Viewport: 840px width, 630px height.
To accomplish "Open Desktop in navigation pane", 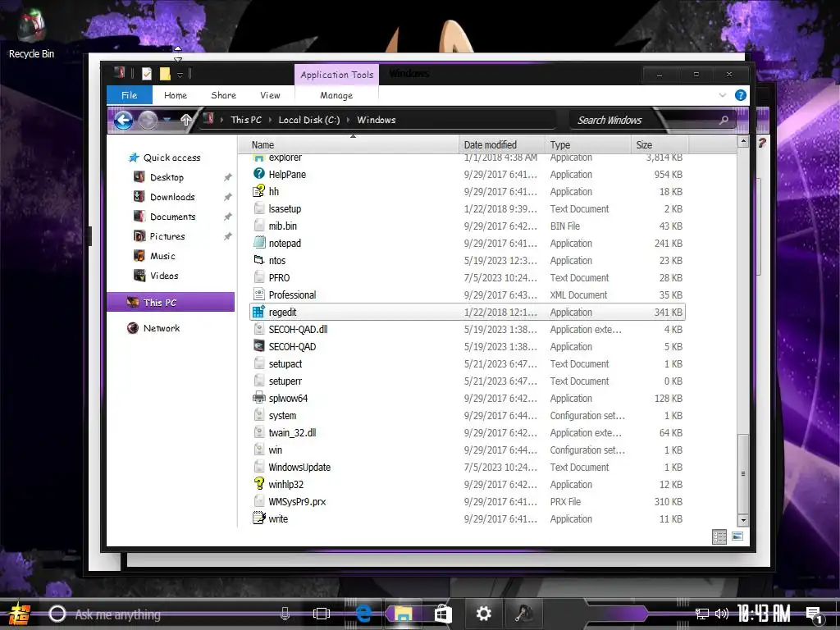I will point(158,177).
